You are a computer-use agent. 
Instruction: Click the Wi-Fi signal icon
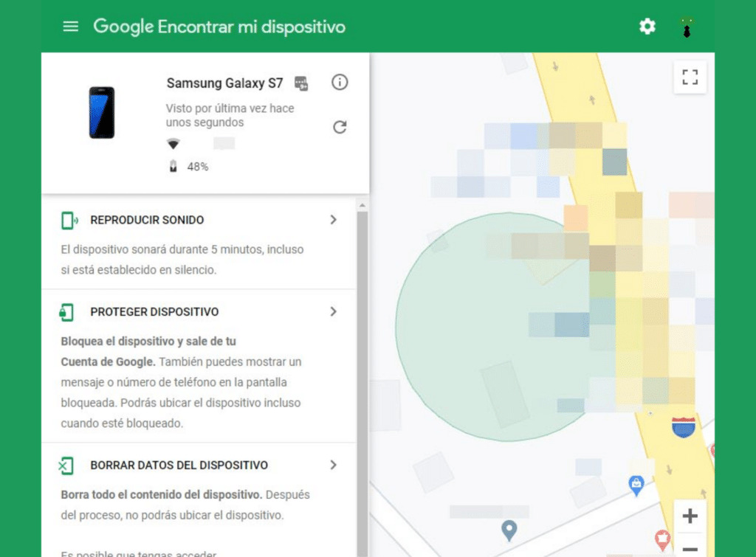pyautogui.click(x=173, y=144)
